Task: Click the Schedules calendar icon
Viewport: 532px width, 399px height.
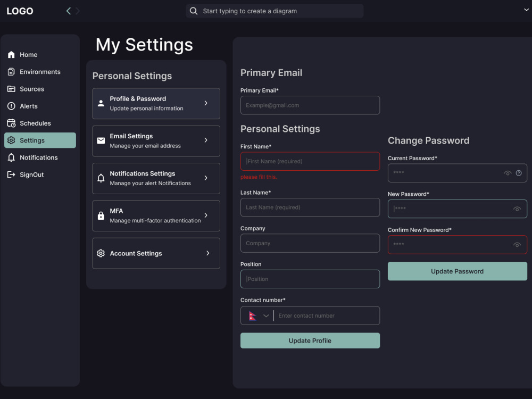Action: point(11,123)
